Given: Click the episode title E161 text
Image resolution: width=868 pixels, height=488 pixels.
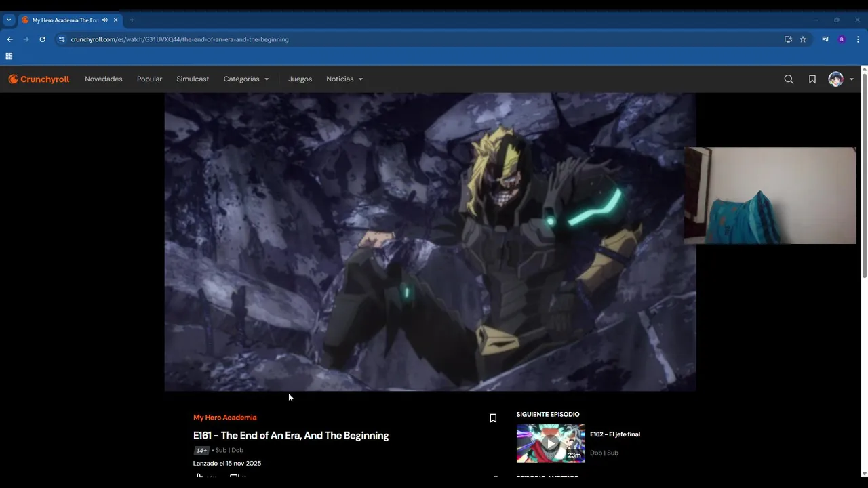Looking at the screenshot, I should [x=291, y=436].
